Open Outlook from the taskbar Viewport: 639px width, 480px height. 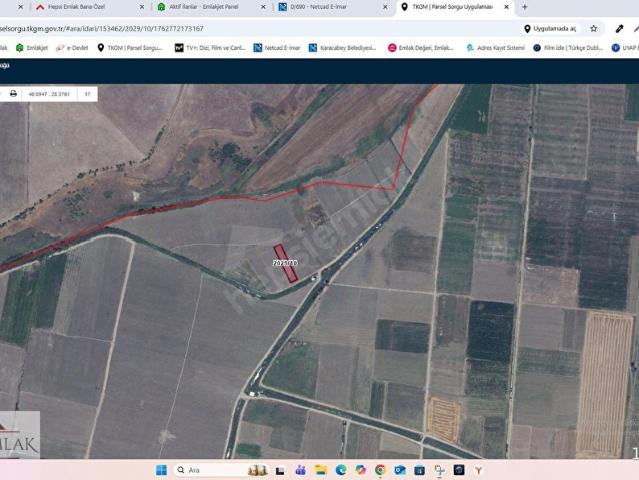tap(400, 470)
